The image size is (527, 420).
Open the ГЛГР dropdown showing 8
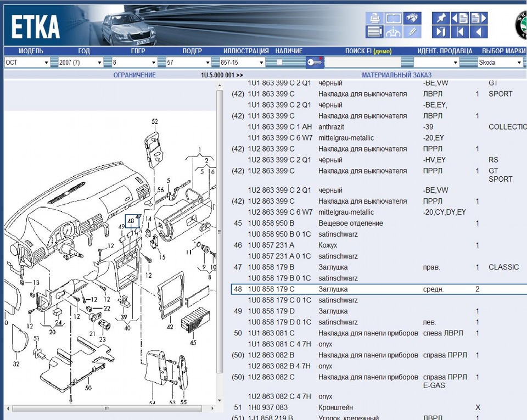(134, 62)
